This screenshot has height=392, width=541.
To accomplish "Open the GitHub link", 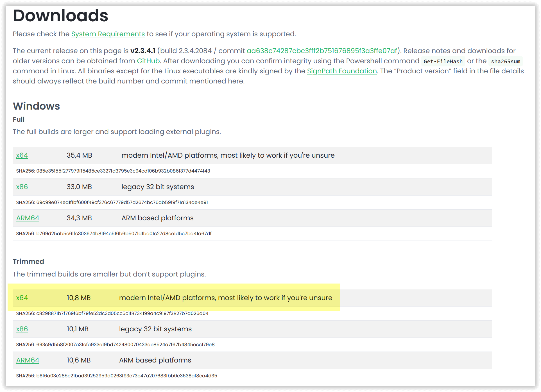I will (x=148, y=61).
